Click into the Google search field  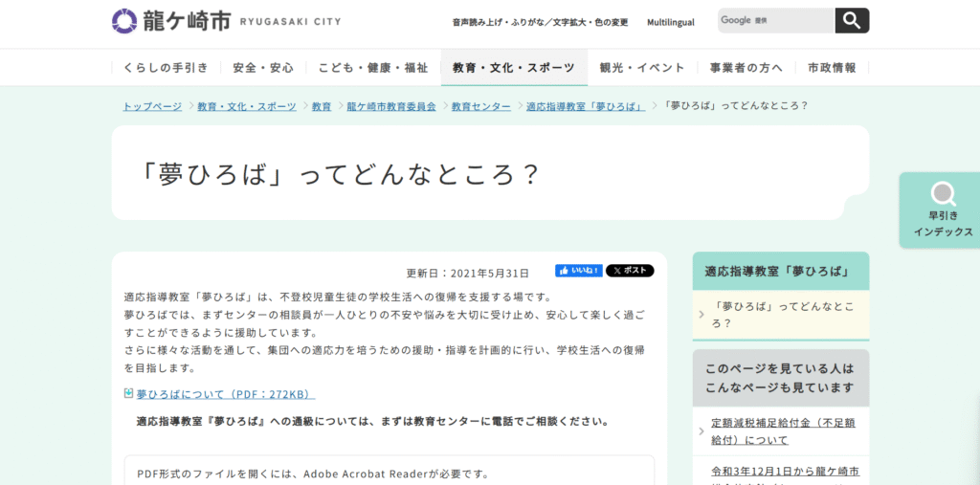(x=775, y=20)
